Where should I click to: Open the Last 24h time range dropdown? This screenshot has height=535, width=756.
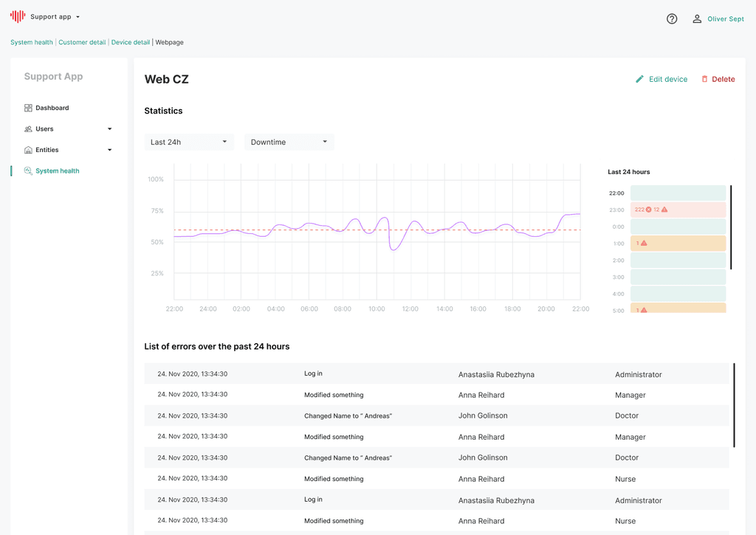[189, 142]
